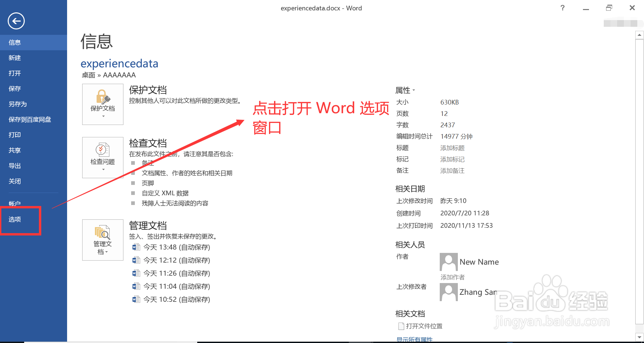The width and height of the screenshot is (644, 343).
Task: Open the 共享 menu item
Action: (x=34, y=150)
